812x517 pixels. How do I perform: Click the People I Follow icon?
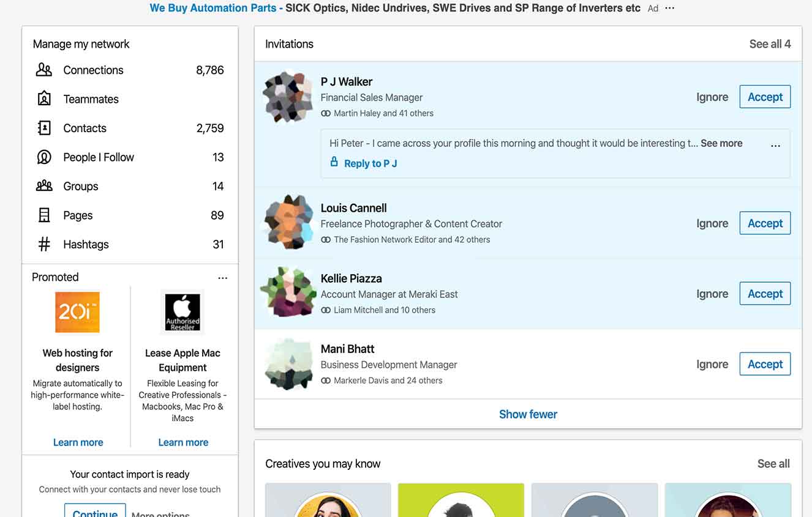click(x=44, y=157)
